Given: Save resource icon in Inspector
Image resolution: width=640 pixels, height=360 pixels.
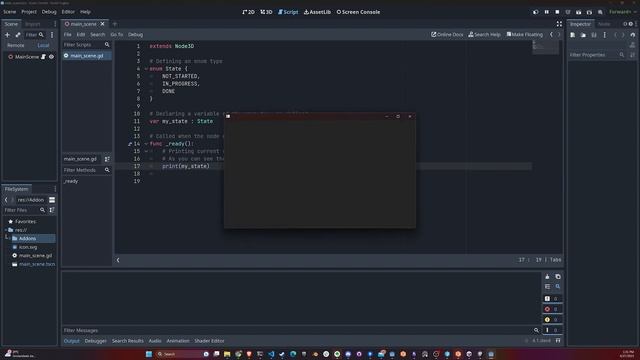Looking at the screenshot, I should click(x=594, y=35).
